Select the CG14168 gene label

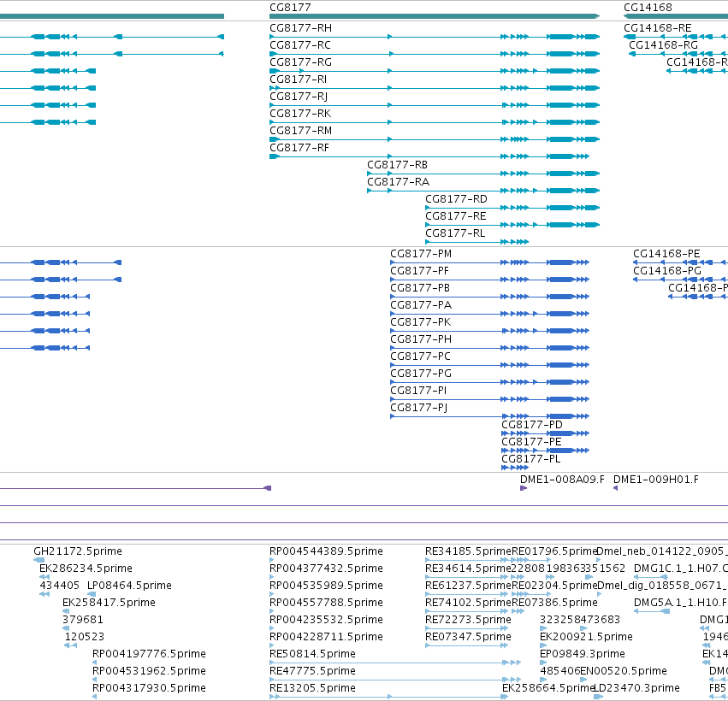[648, 8]
